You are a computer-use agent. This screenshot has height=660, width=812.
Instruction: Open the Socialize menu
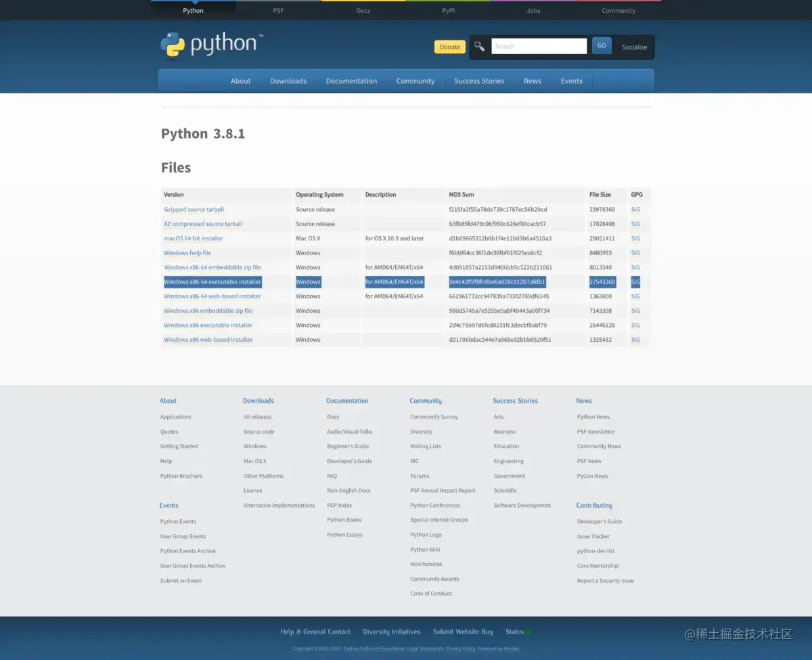click(x=634, y=47)
